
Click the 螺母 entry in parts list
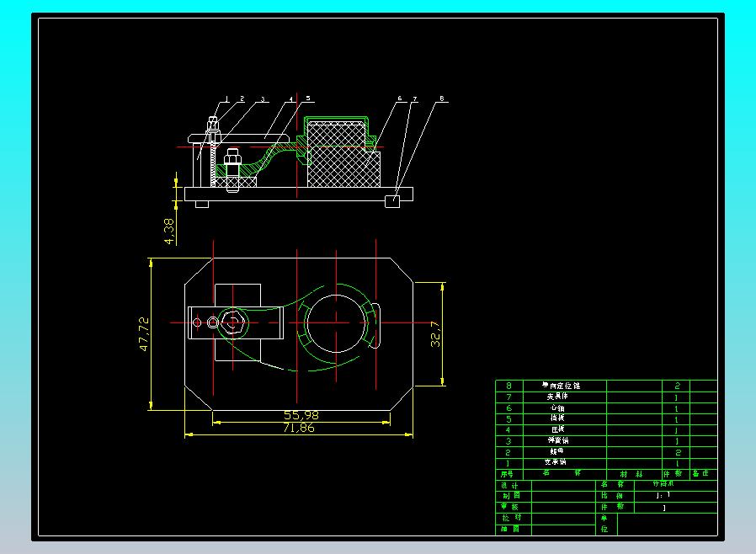[556, 452]
